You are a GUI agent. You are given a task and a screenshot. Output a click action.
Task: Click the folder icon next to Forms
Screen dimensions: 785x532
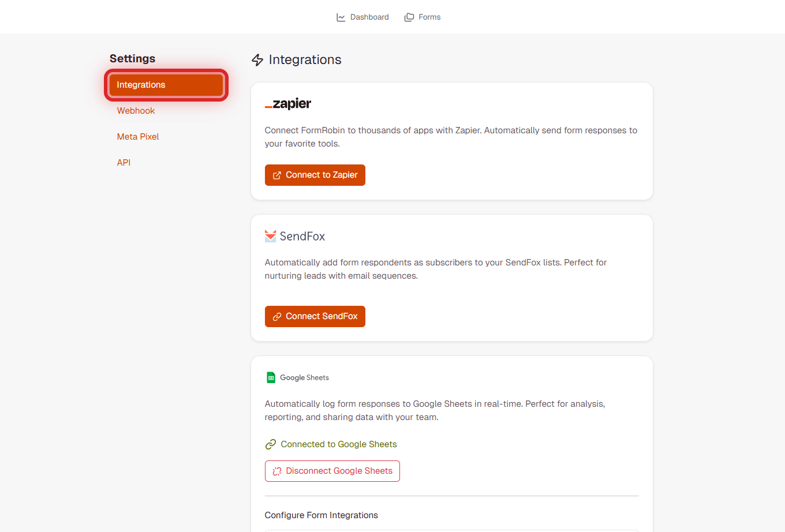coord(409,17)
